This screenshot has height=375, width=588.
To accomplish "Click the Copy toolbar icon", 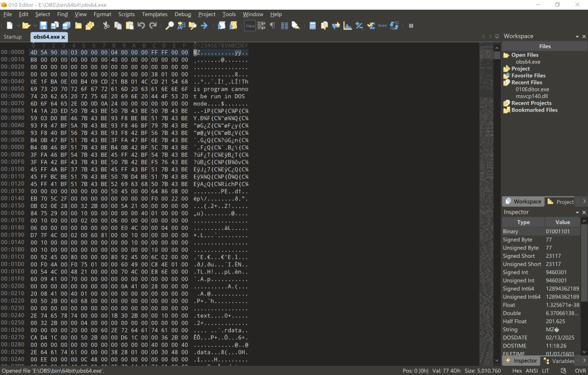I will [118, 25].
